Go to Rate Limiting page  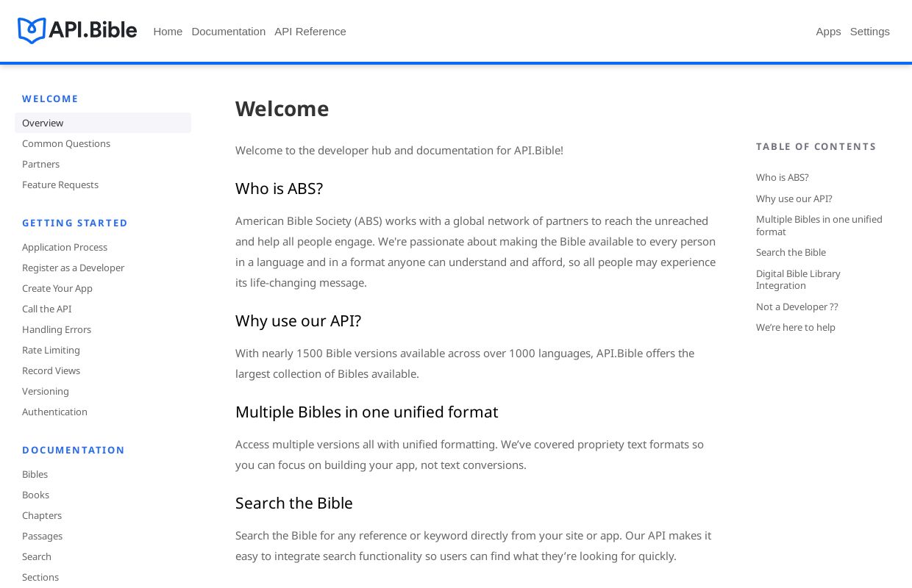point(51,350)
